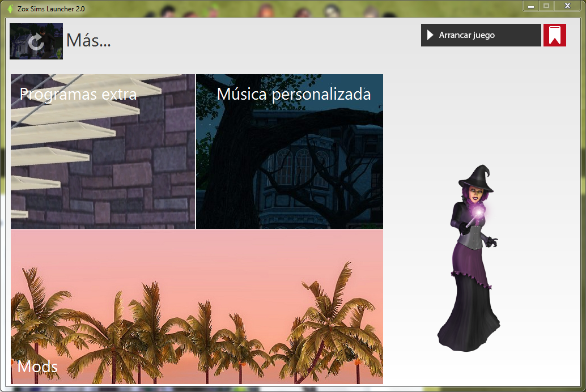
Task: Click the 'Programas extra' label text
Action: (78, 95)
